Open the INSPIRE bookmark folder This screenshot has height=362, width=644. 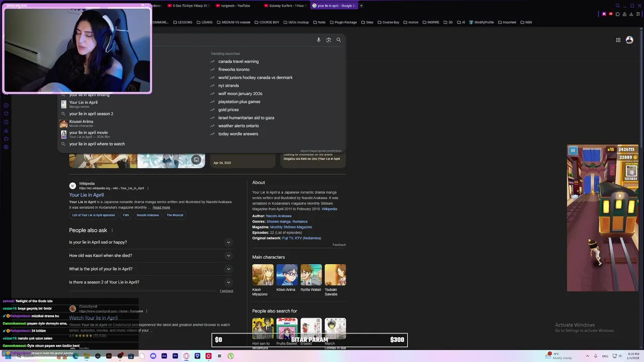(x=431, y=22)
